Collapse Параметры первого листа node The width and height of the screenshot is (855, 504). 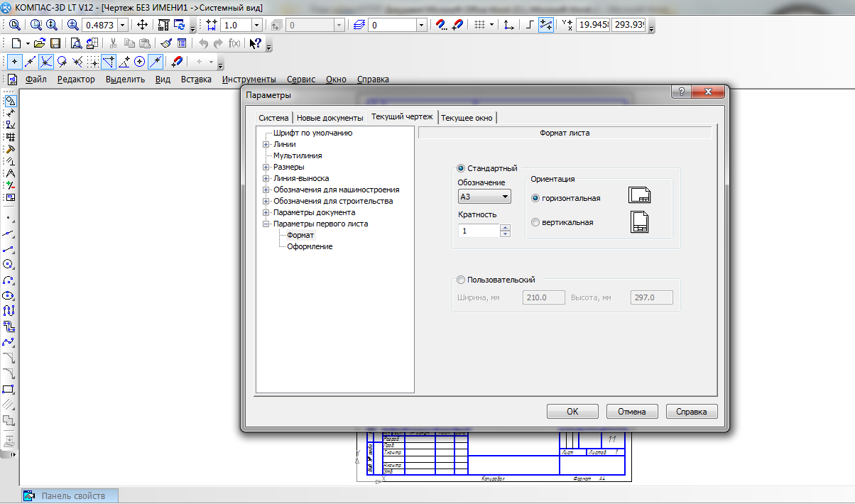(266, 224)
